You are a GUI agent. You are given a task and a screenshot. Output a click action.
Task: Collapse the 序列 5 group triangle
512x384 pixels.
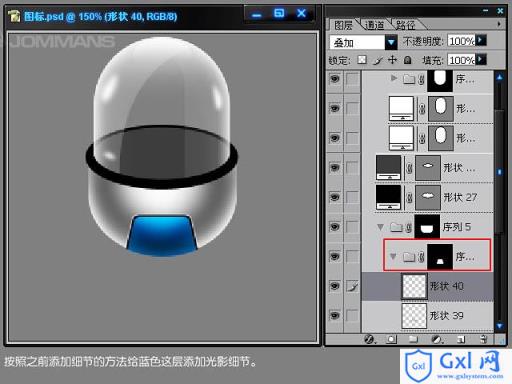coord(380,227)
